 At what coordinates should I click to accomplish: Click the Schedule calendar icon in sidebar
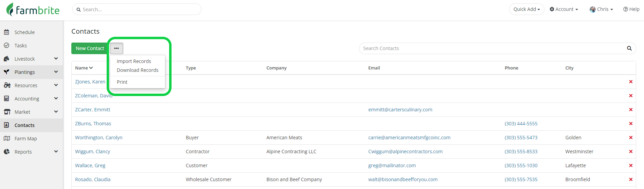click(6, 32)
